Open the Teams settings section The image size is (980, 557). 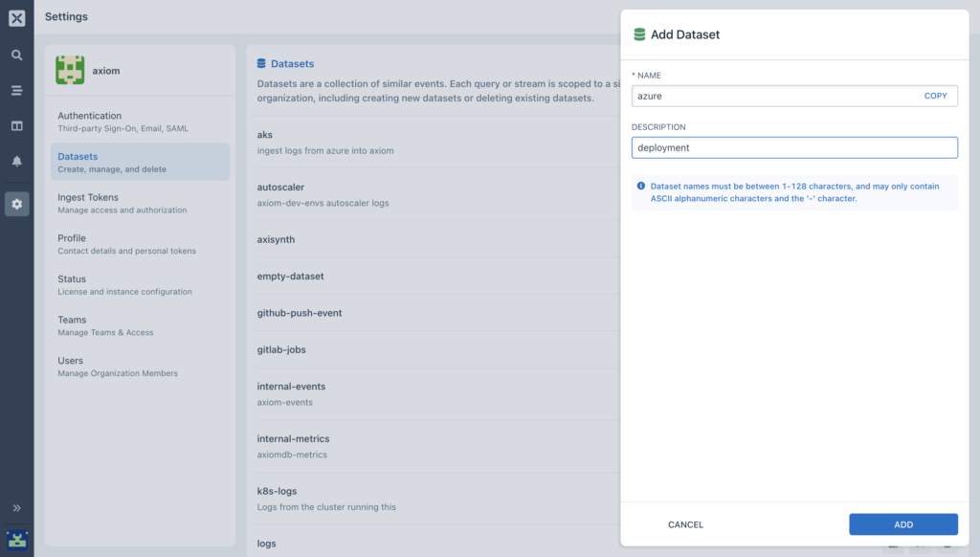[x=140, y=325]
